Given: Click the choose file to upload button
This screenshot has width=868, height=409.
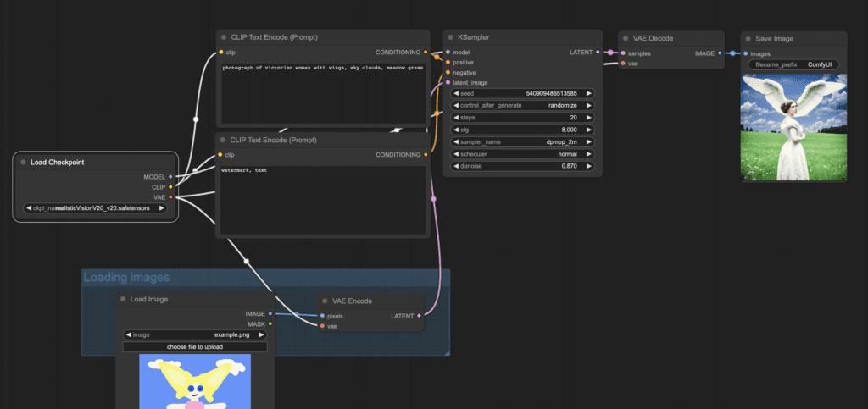Looking at the screenshot, I should click(195, 346).
